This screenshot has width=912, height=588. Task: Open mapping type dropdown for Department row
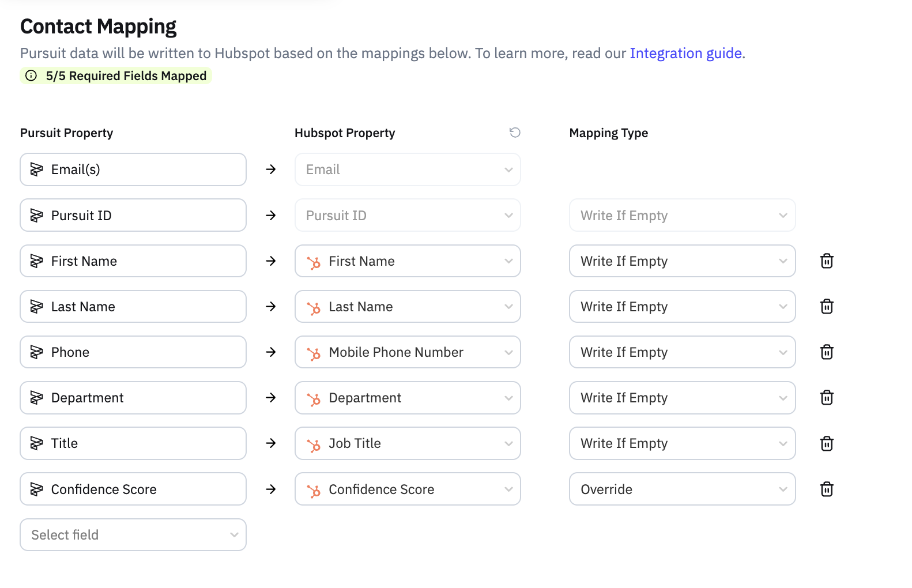click(683, 398)
